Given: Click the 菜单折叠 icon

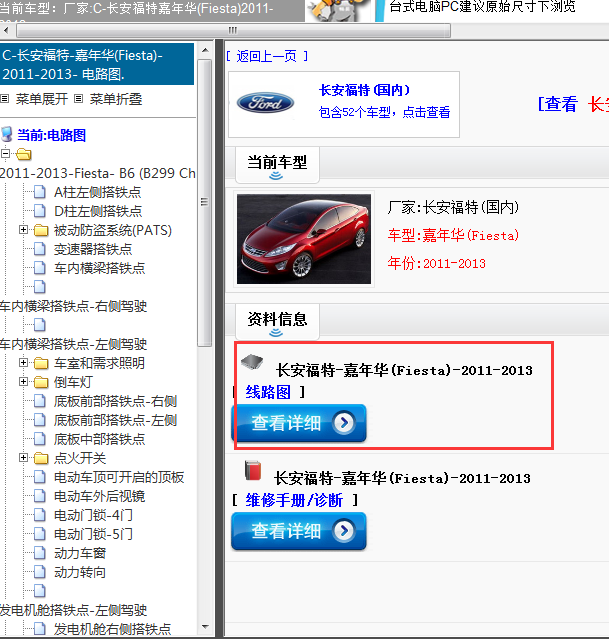Looking at the screenshot, I should click(x=79, y=99).
